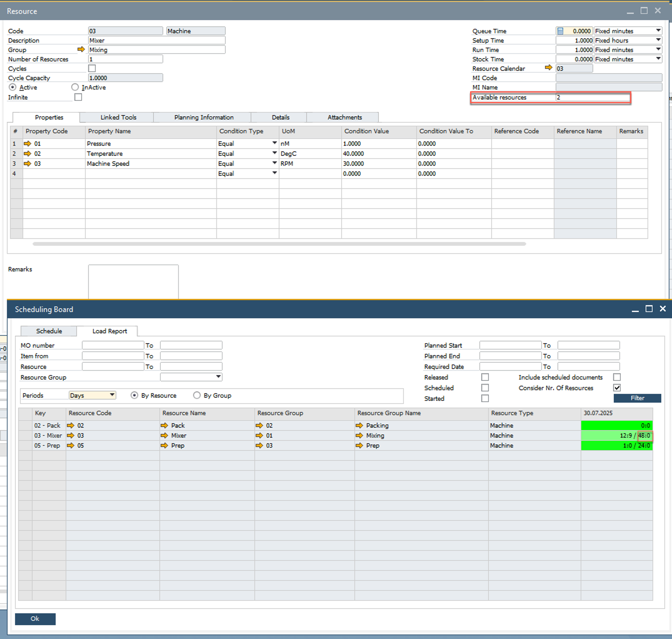Open Prep resource group name link arrow

[x=359, y=445]
